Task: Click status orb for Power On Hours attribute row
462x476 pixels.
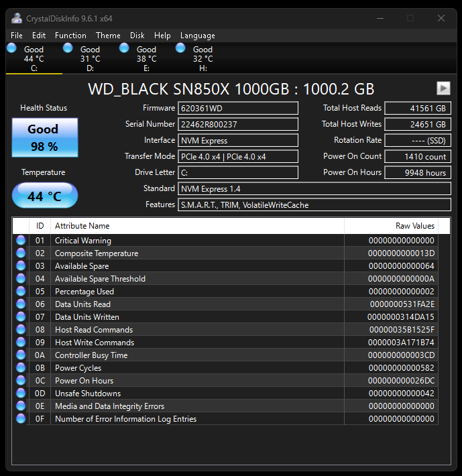Action: pos(21,380)
